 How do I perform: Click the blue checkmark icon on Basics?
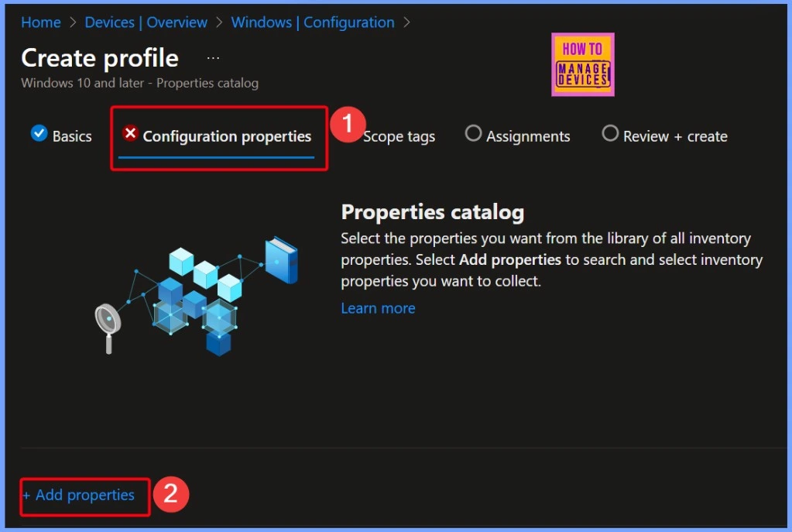coord(39,133)
